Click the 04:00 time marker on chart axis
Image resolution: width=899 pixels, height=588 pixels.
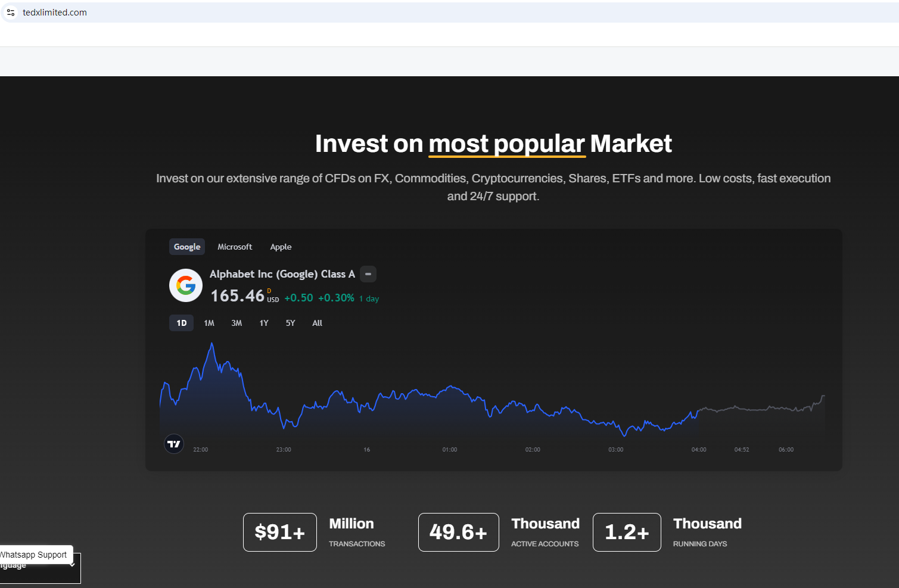coord(699,450)
